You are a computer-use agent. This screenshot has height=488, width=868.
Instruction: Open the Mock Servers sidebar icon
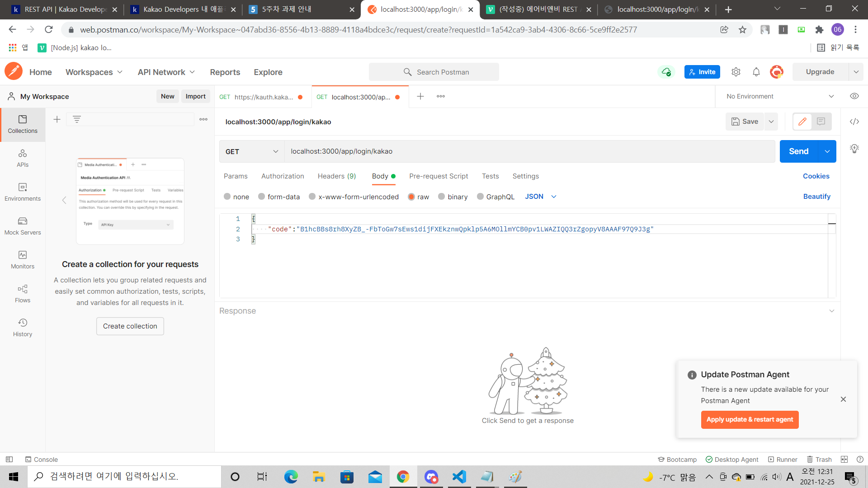[23, 225]
